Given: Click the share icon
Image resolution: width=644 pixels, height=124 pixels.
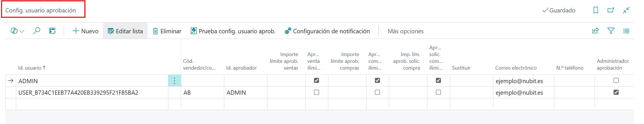Looking at the screenshot, I should pyautogui.click(x=595, y=31).
